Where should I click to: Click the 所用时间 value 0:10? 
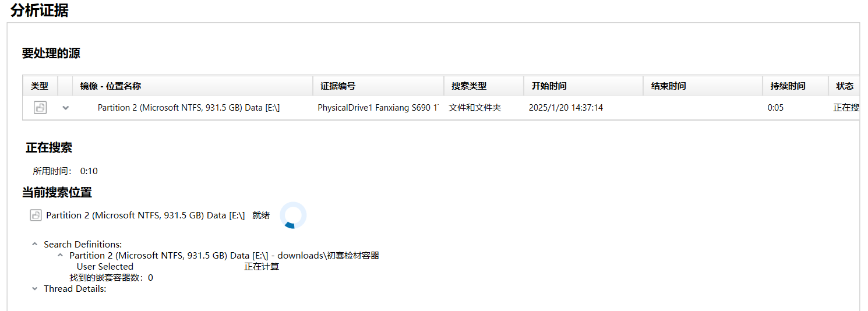89,171
